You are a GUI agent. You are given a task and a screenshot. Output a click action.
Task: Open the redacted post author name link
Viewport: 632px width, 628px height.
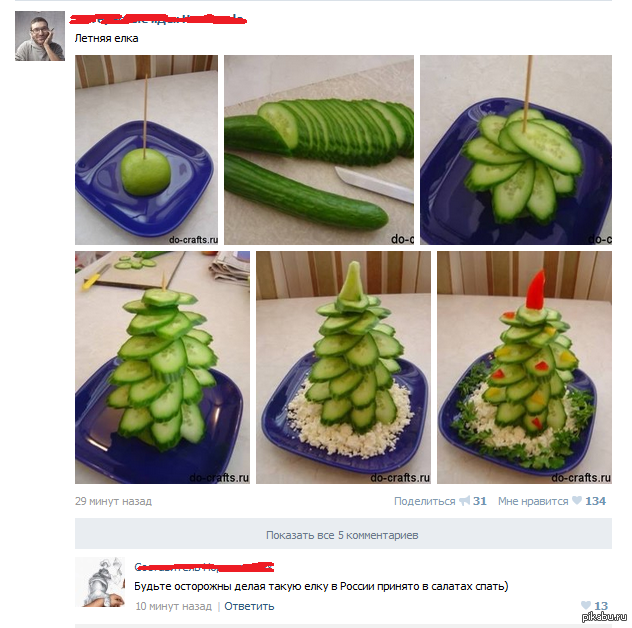tap(158, 19)
